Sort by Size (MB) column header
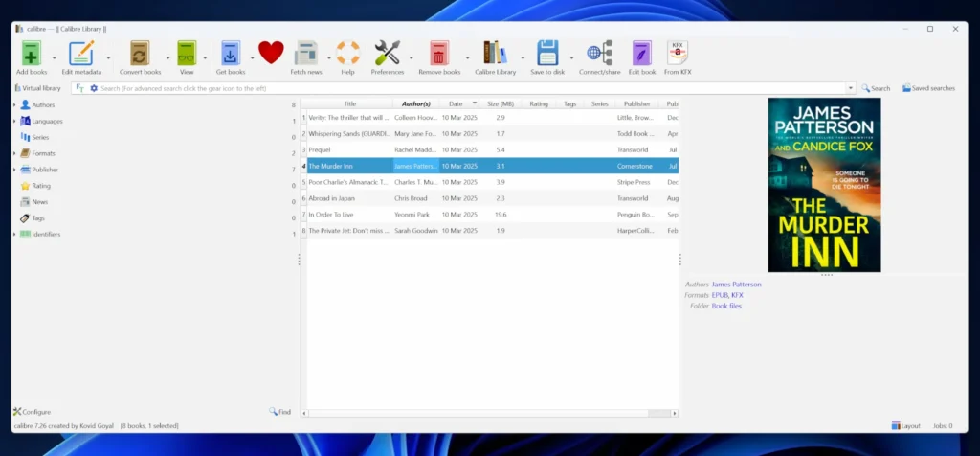The width and height of the screenshot is (980, 456). pos(501,103)
